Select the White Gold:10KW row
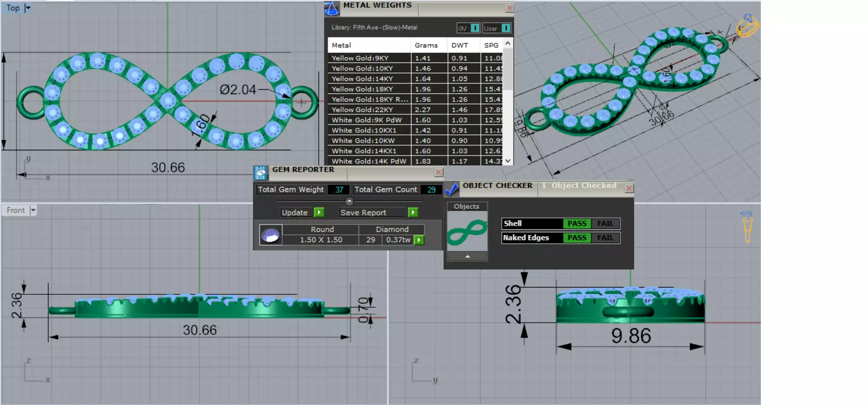 415,141
